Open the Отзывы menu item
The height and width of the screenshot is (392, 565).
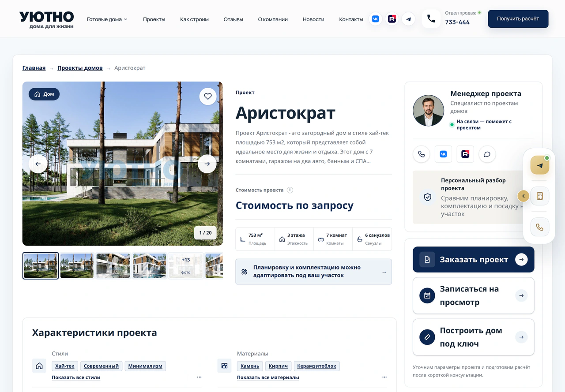233,19
